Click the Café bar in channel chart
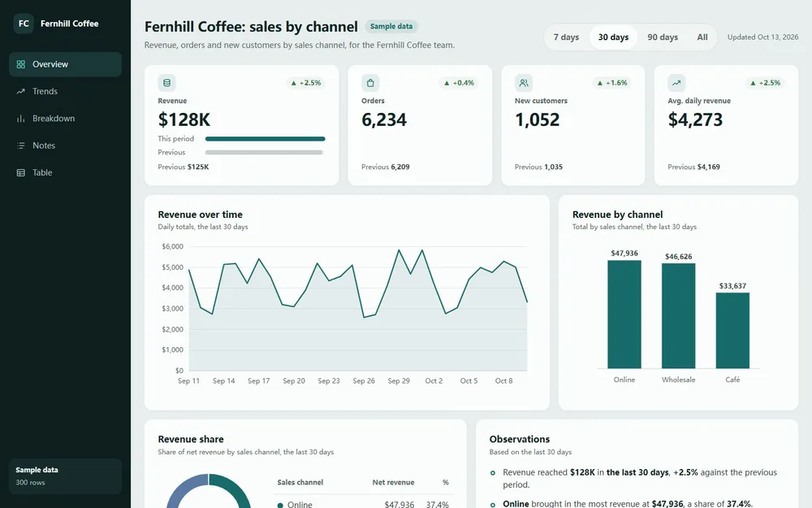812x508 pixels. 732,331
